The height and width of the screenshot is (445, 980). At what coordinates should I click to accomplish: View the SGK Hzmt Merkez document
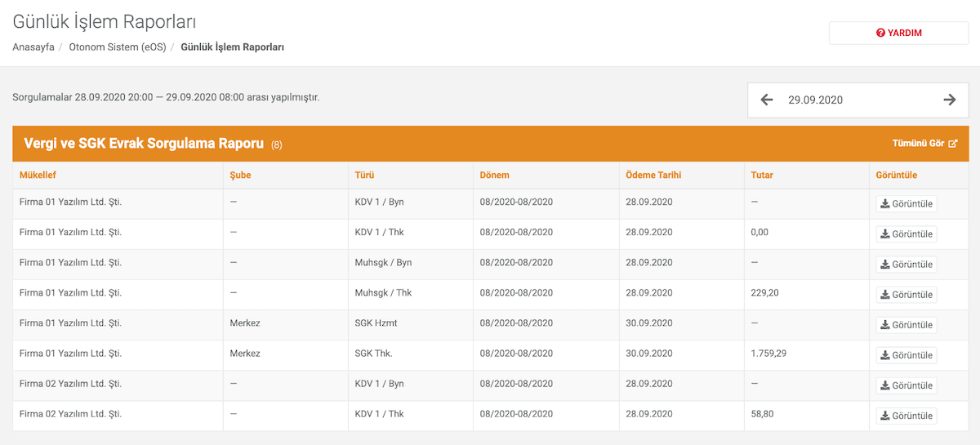point(906,325)
